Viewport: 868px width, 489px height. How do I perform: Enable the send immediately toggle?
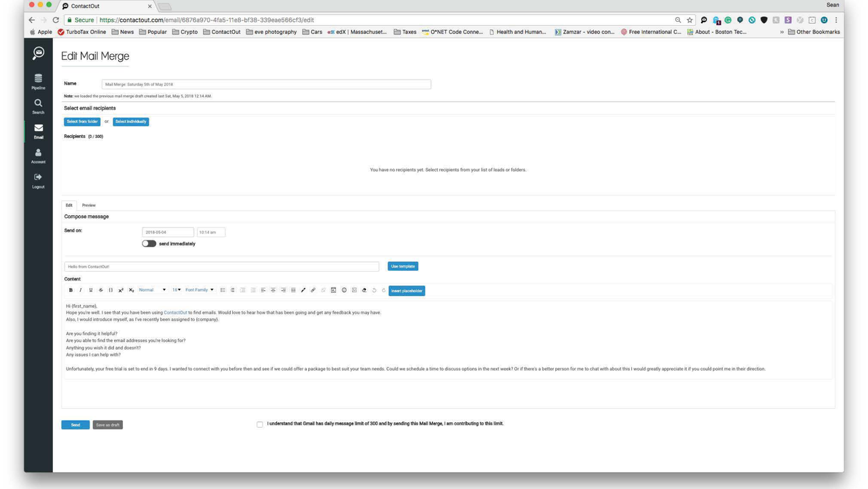148,243
